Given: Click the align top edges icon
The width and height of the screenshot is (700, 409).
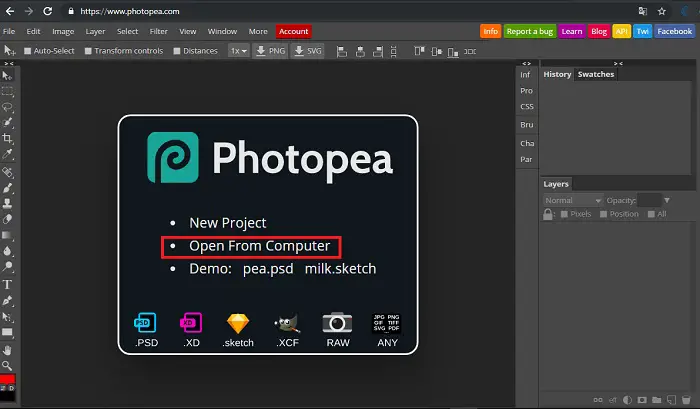Looking at the screenshot, I should tap(419, 51).
